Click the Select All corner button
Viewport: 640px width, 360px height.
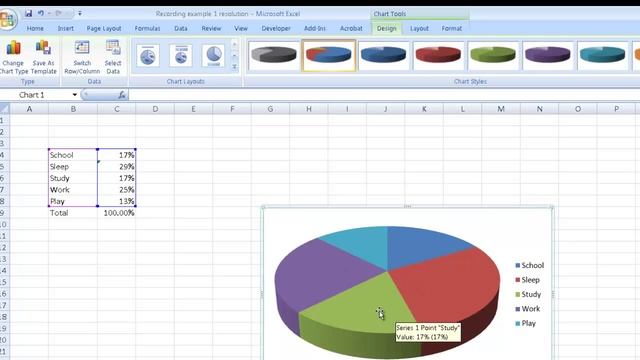pos(4,109)
